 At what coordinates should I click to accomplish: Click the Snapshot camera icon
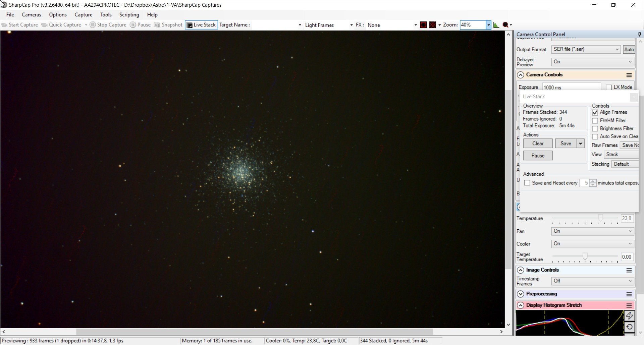pos(157,25)
